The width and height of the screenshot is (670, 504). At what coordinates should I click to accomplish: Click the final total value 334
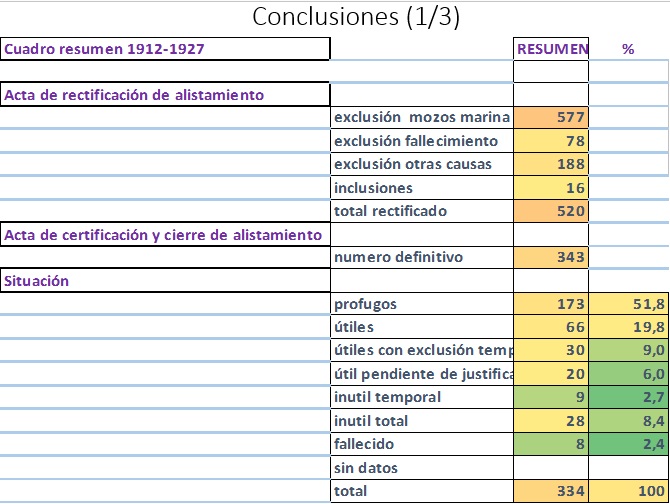(x=551, y=491)
